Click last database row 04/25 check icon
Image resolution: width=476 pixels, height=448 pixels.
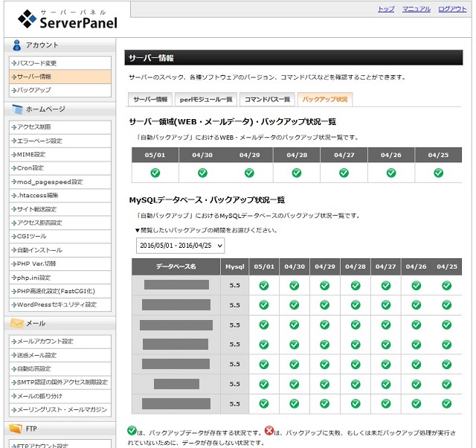(x=446, y=403)
